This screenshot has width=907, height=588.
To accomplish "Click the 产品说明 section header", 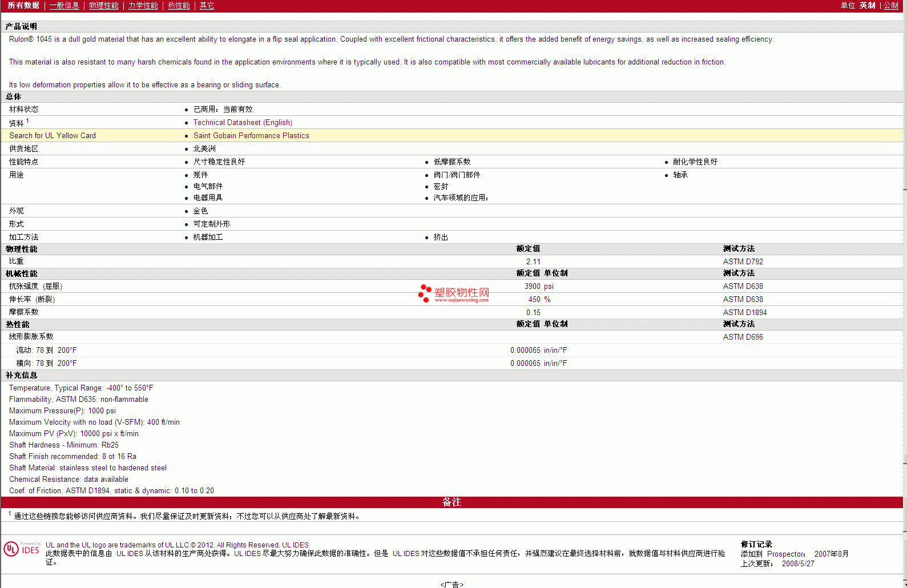I will pos(21,27).
